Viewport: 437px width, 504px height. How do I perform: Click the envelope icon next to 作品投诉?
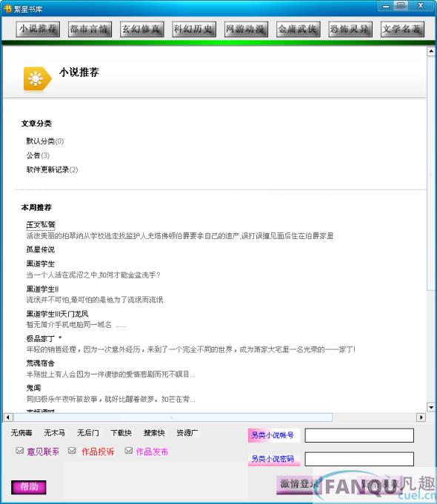(x=72, y=451)
